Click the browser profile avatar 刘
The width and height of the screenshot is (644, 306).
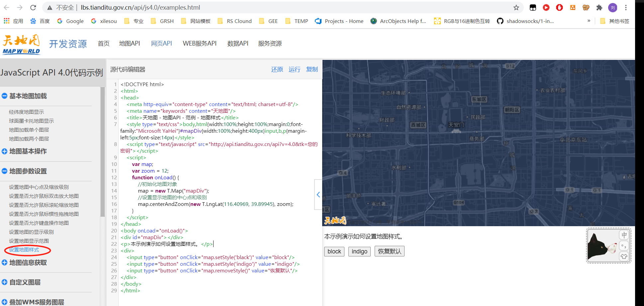(612, 7)
